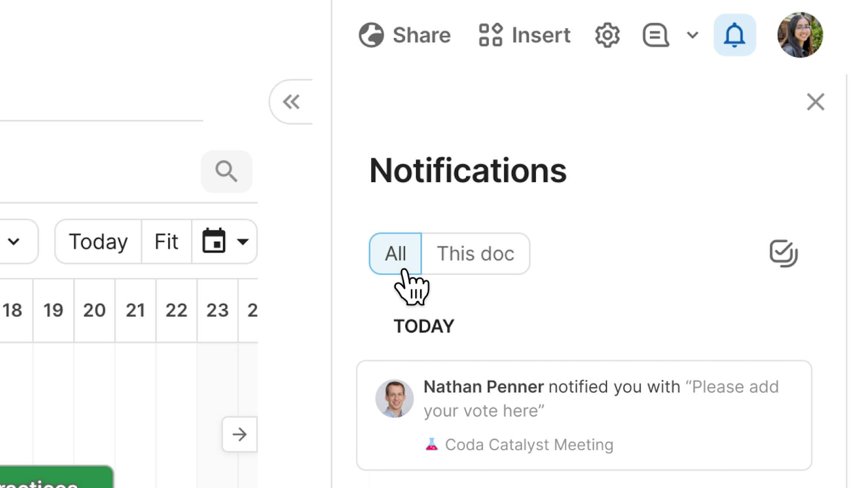868x488 pixels.
Task: Select the All notifications tab
Action: (395, 253)
